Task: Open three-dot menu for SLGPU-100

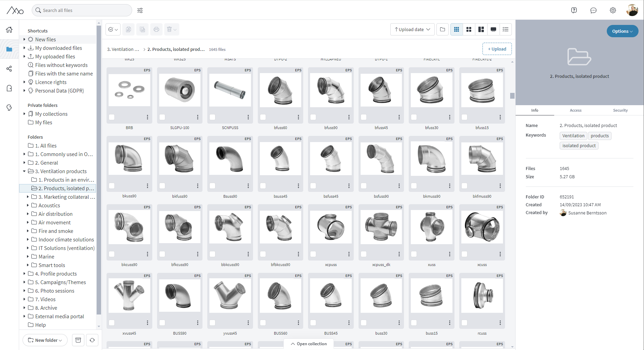Action: 198,117
